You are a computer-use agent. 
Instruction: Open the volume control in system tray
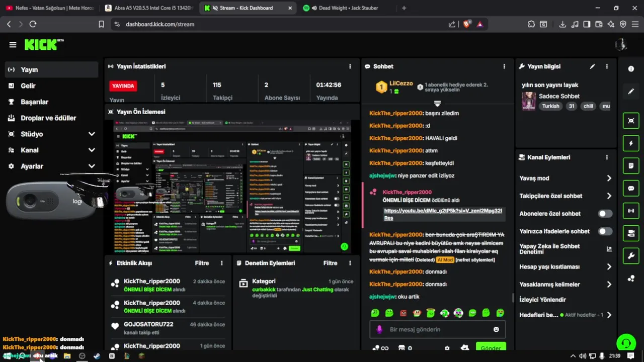click(582, 356)
